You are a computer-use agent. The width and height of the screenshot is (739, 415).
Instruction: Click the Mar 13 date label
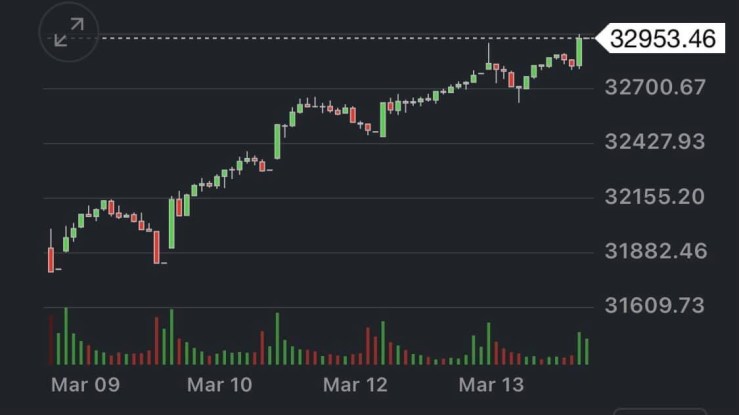[490, 385]
